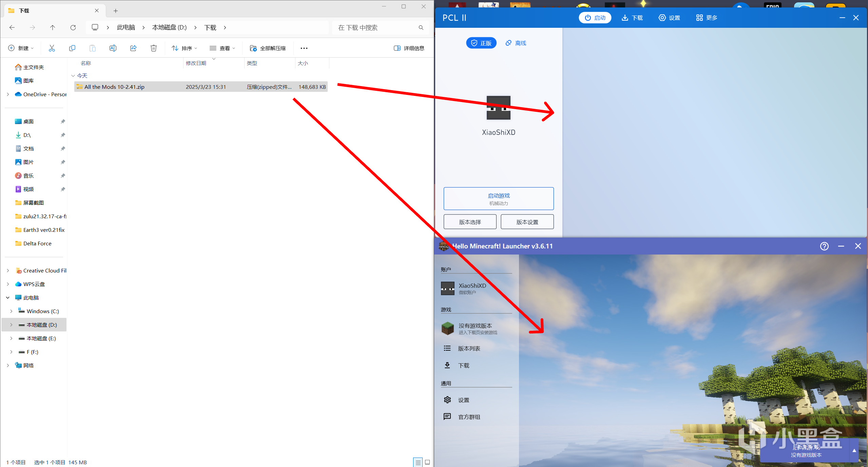868x467 pixels.
Task: Toggle 详细信息 details pane
Action: (x=409, y=48)
